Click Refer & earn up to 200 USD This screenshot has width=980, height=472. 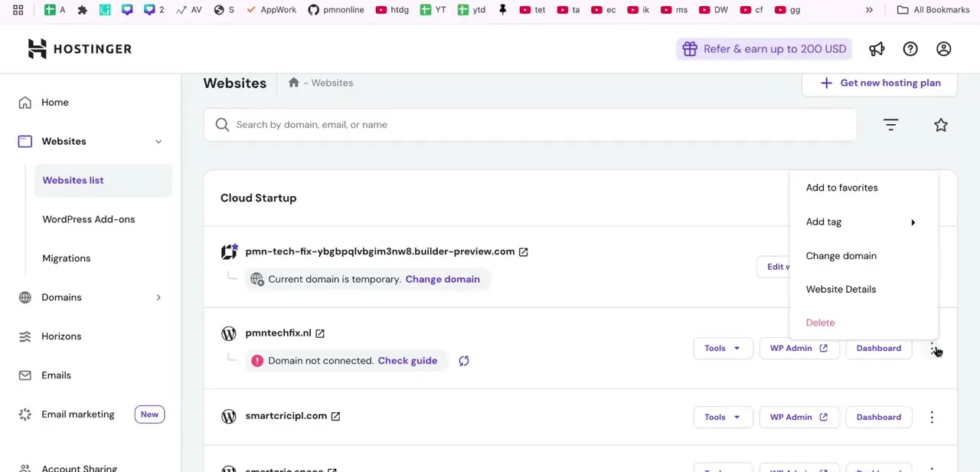(x=764, y=49)
